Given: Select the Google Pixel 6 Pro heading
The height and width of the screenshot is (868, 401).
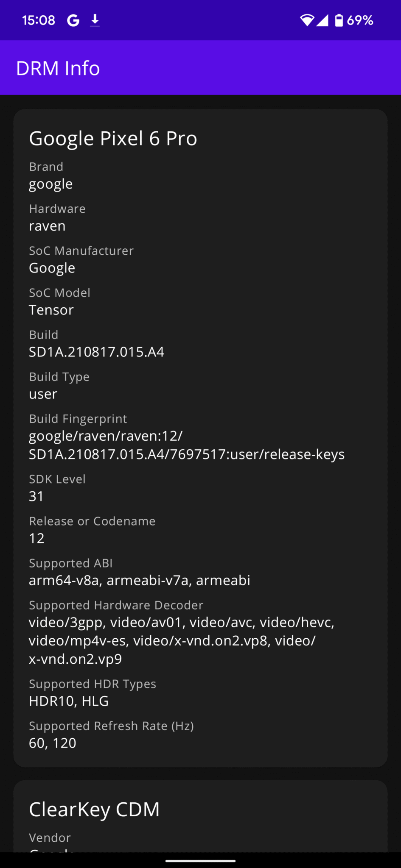Looking at the screenshot, I should pos(113,138).
